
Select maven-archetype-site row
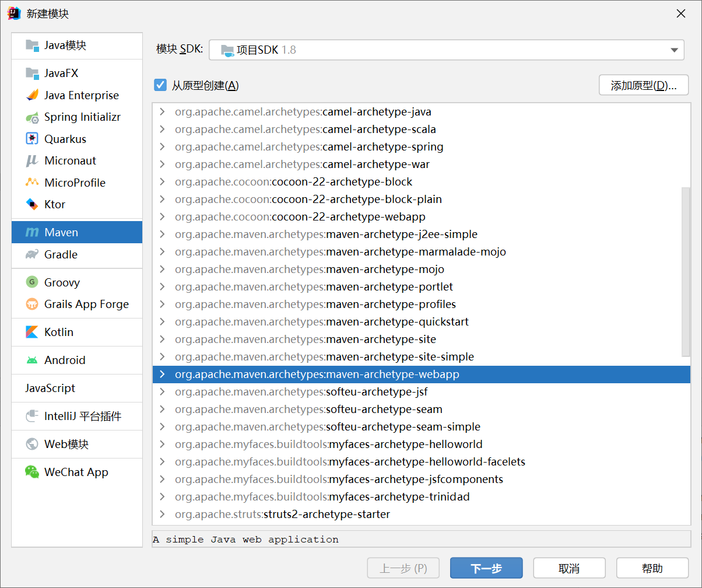422,339
